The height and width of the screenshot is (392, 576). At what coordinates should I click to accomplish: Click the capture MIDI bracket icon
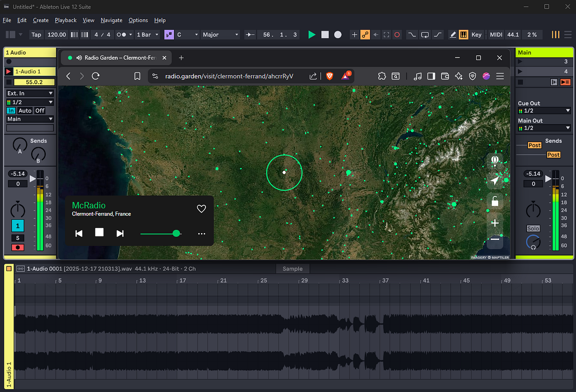pyautogui.click(x=386, y=35)
